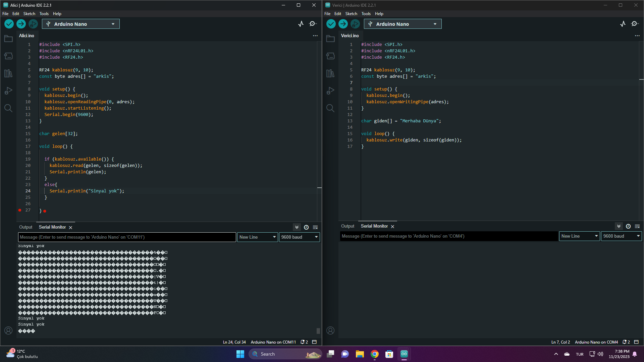Close Serial Monitor tab in Verici window
The height and width of the screenshot is (362, 644).
pos(392,227)
